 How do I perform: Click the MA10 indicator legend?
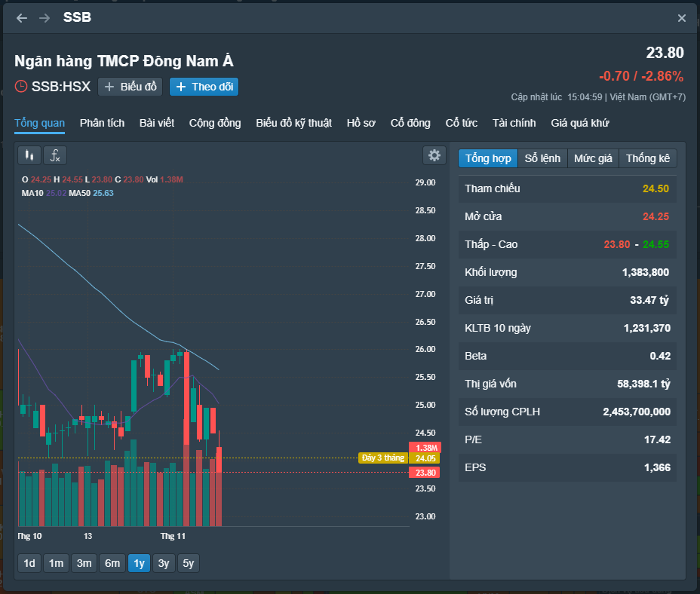[x=44, y=193]
